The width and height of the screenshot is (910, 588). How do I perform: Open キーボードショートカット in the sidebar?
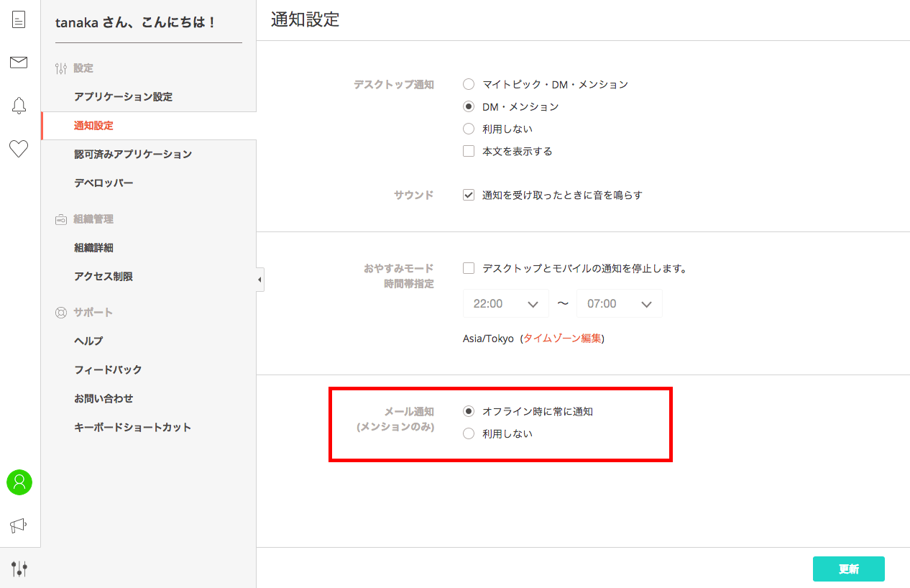point(133,428)
